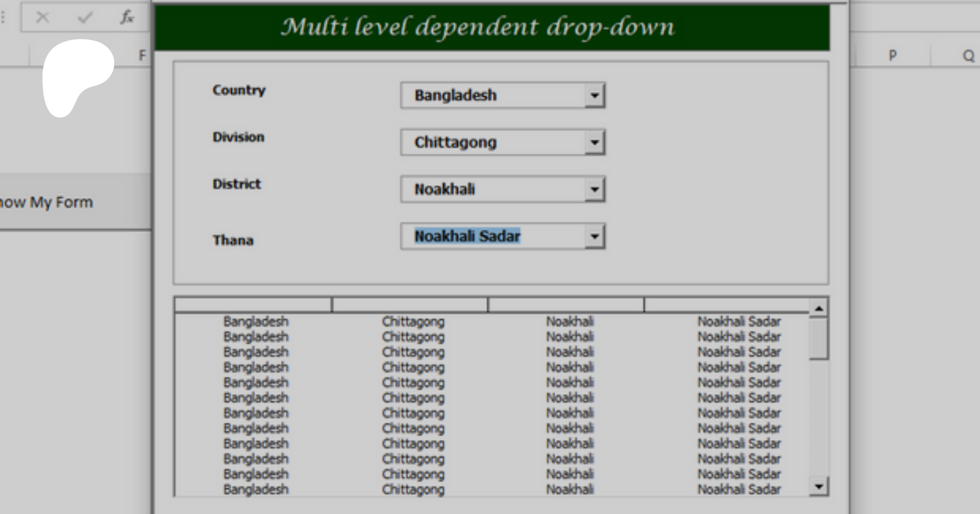Image resolution: width=980 pixels, height=514 pixels.
Task: Expand the District drop-down arrow
Action: 595,189
